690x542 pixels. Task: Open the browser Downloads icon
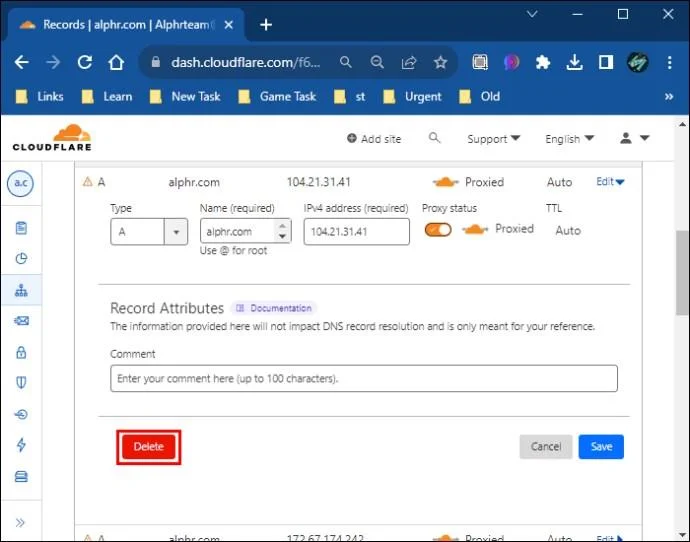[x=574, y=62]
